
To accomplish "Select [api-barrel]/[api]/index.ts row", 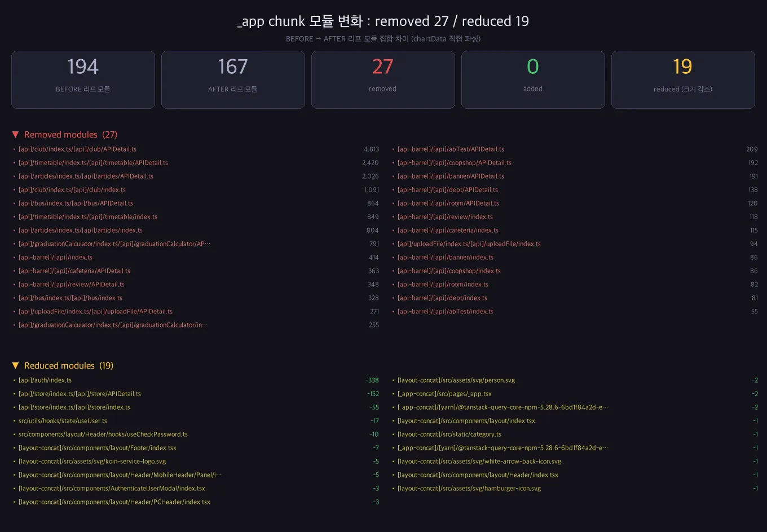I will [195, 258].
